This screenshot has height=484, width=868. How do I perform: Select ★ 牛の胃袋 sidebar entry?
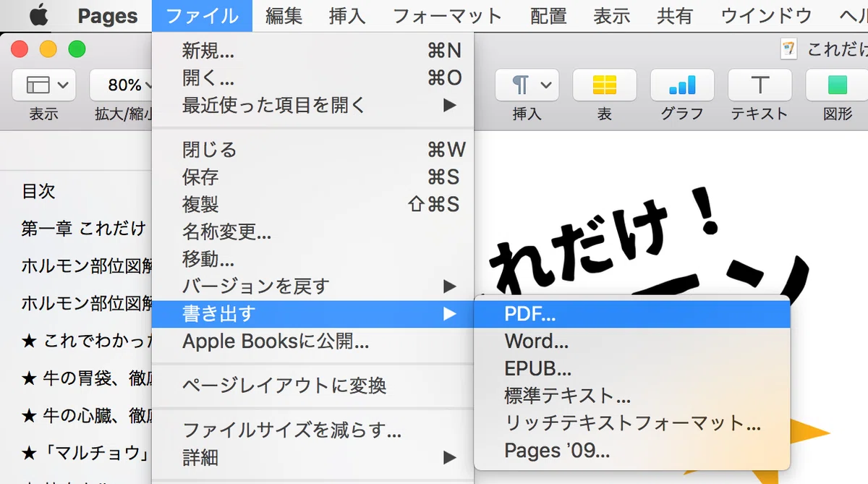click(86, 378)
